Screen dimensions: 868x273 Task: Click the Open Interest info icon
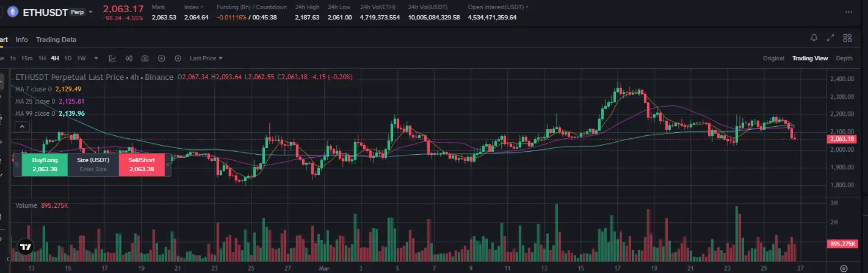point(528,6)
